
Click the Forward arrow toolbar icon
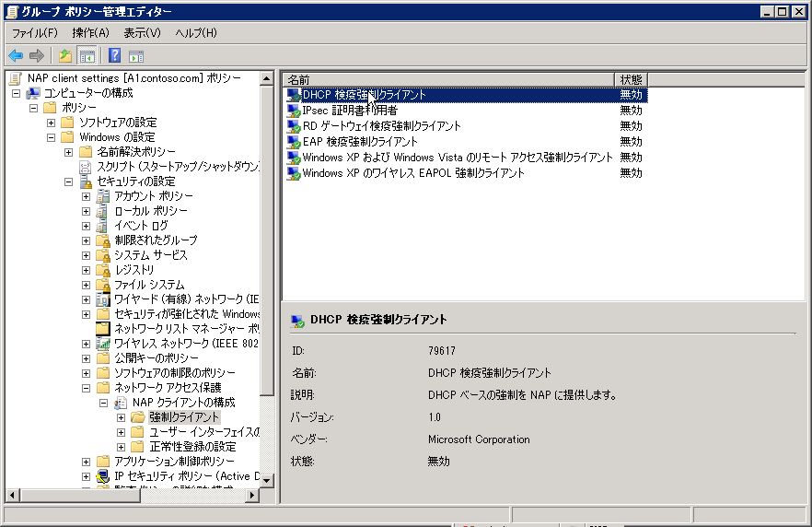click(x=36, y=55)
